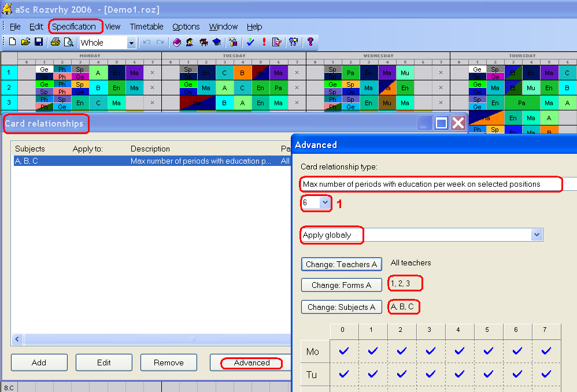Open Print Preview from the toolbar

point(69,42)
